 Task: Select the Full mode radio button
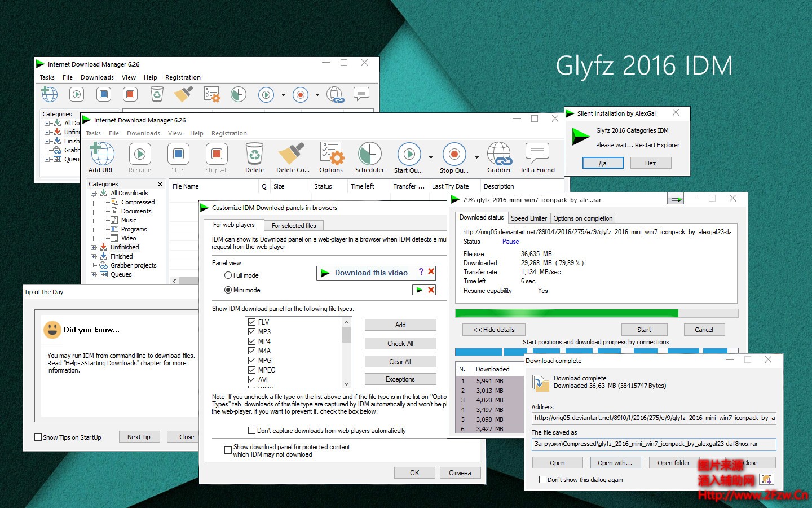227,275
